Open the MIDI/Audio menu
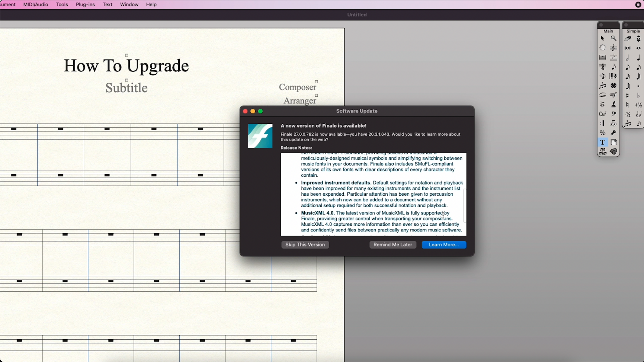Image resolution: width=644 pixels, height=362 pixels. (36, 4)
